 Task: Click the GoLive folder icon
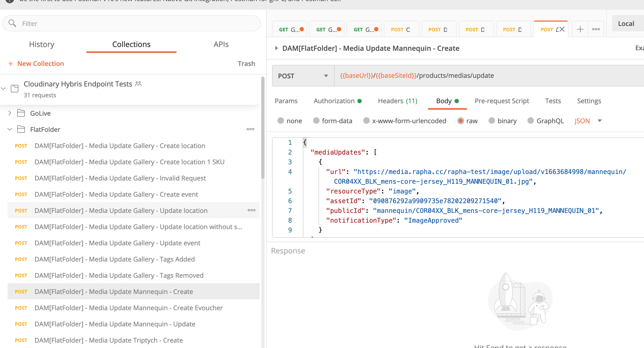21,113
